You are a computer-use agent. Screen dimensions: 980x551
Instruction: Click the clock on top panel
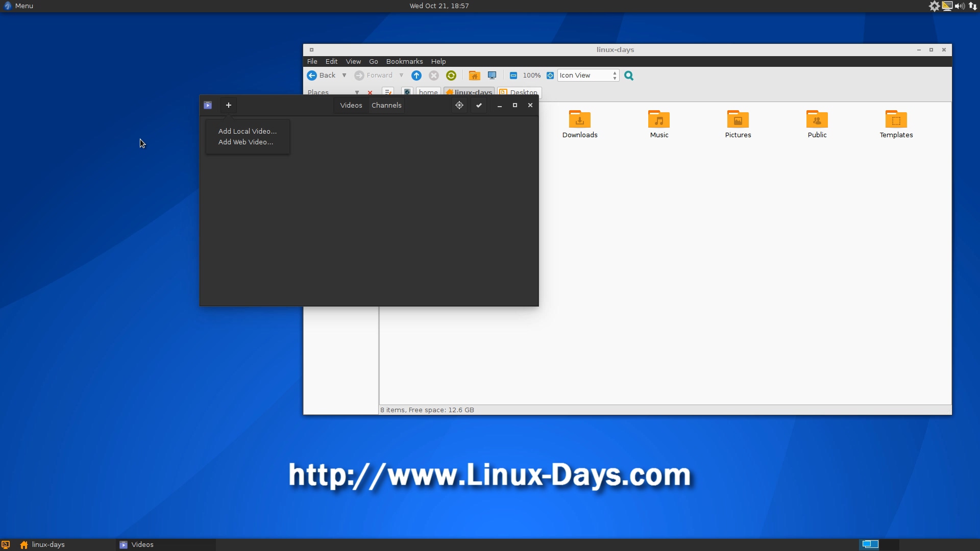click(x=439, y=6)
